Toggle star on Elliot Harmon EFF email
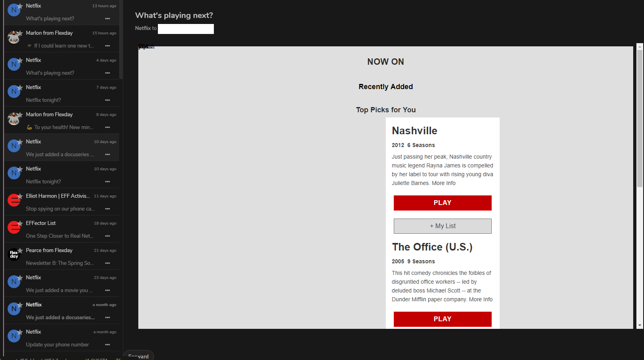The height and width of the screenshot is (360, 644). 20,196
